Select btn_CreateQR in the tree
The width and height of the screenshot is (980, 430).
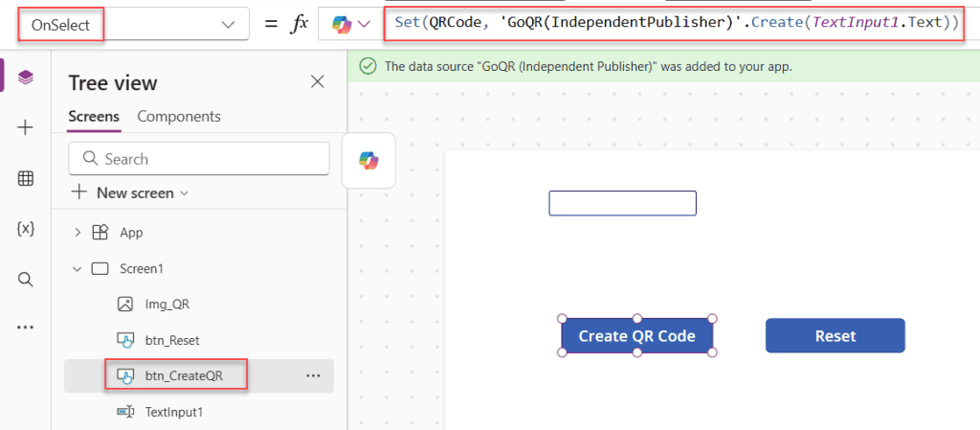pos(184,375)
